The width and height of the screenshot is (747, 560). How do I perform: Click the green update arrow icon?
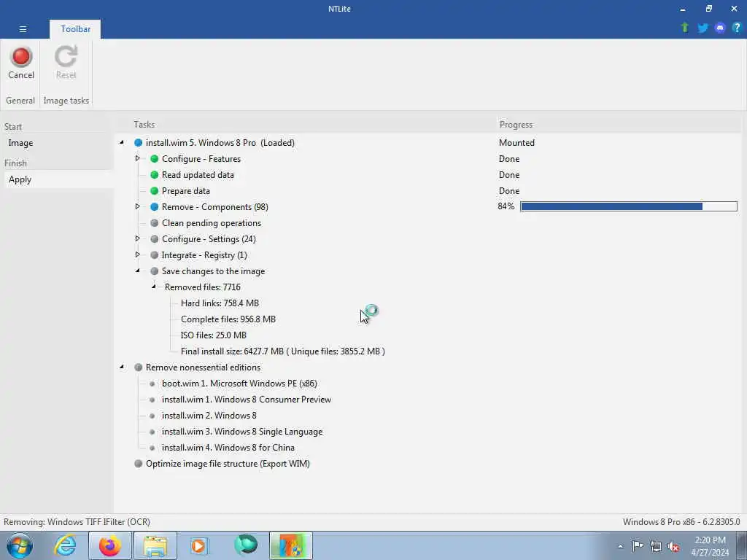coord(685,28)
